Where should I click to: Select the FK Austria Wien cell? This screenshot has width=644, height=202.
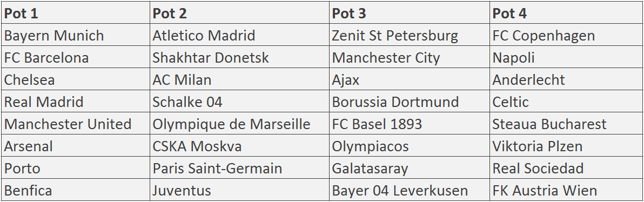tap(566, 190)
